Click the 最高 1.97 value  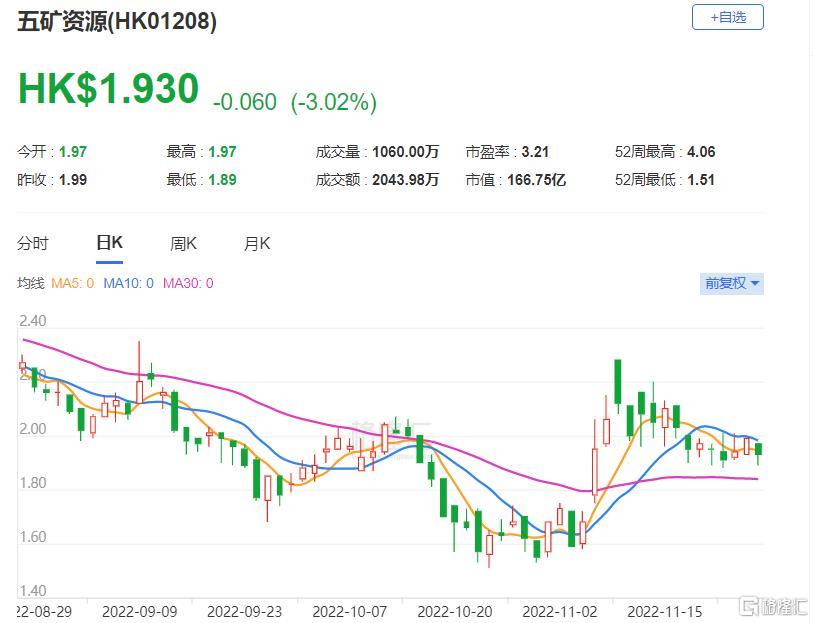[222, 152]
